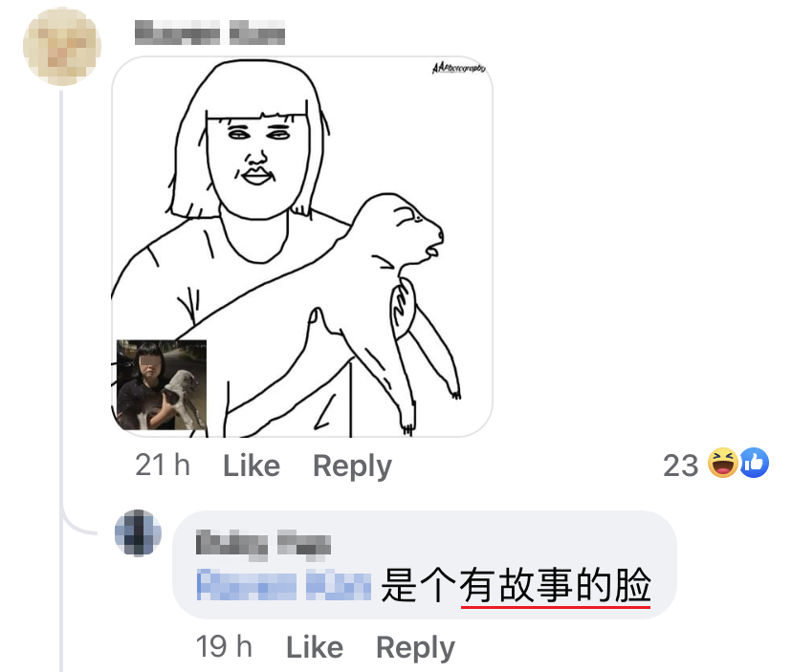The width and height of the screenshot is (792, 672).
Task: Like the comment posted 21 h ago
Action: click(x=252, y=465)
